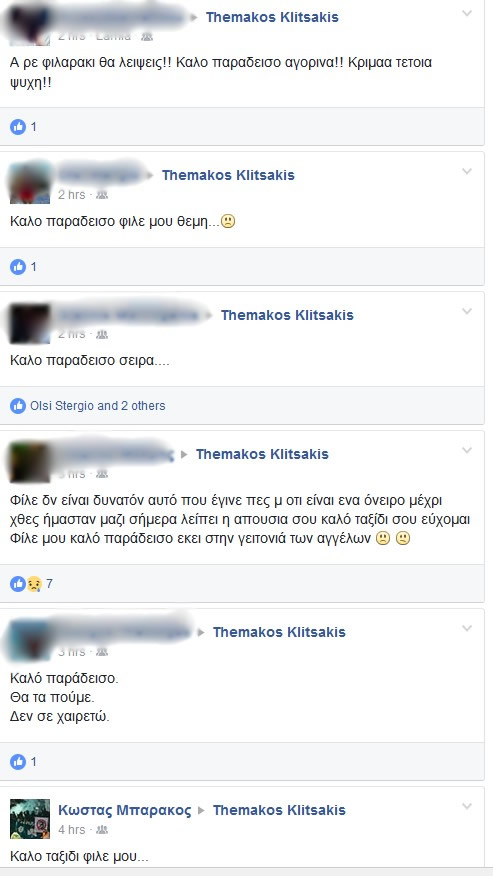Open 'Olsi Stergio and 2 others' likes list

point(98,406)
